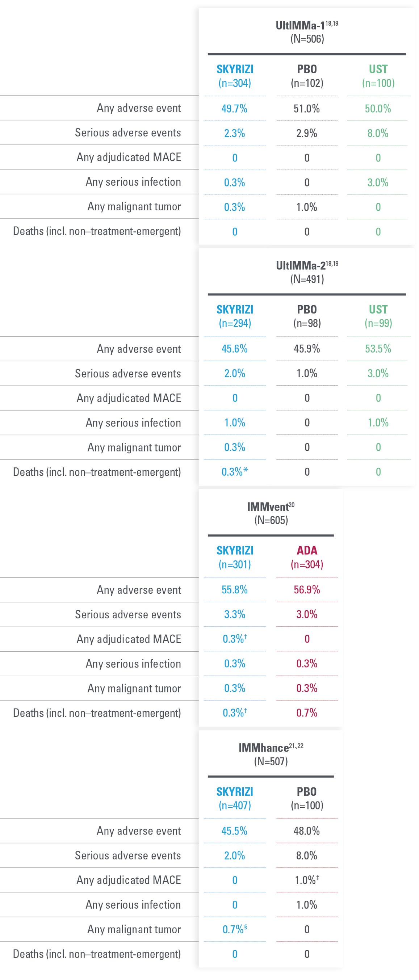Click the 55.8% SKYRIZI adverse event value
419x980 pixels.
[x=234, y=590]
